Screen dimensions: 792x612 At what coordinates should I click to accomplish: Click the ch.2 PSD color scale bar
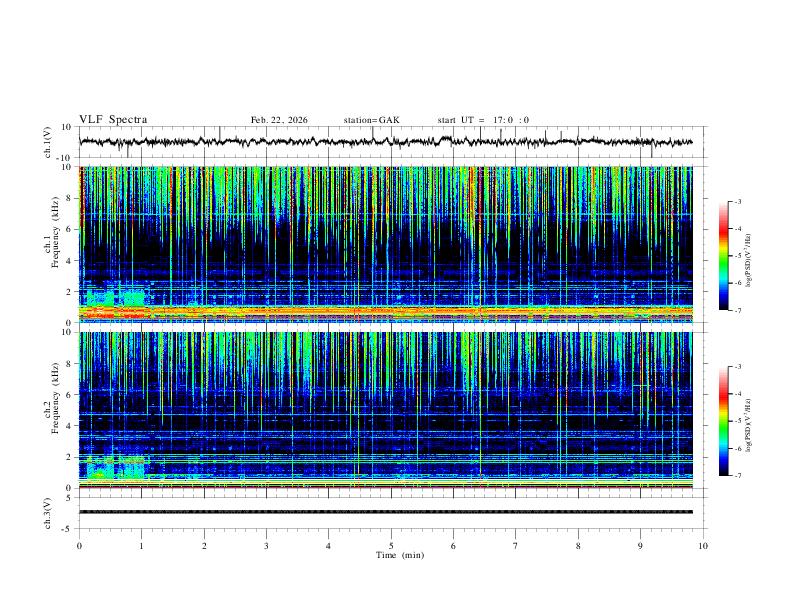(723, 421)
